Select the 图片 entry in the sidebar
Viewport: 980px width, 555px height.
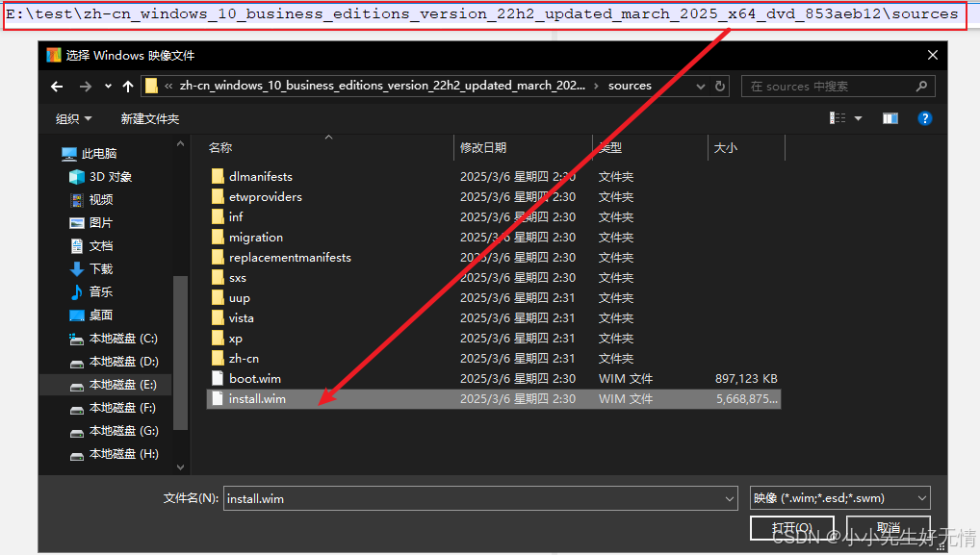[x=103, y=222]
